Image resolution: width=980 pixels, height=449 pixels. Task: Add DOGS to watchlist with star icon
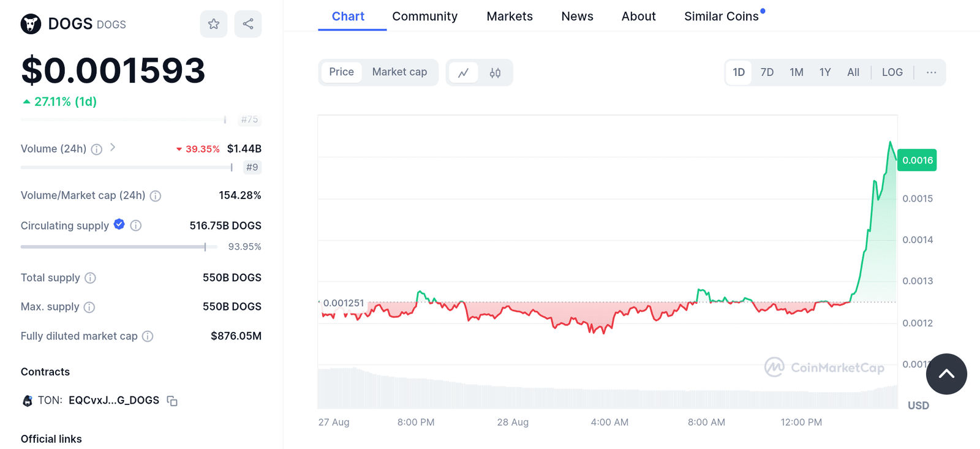(x=213, y=24)
